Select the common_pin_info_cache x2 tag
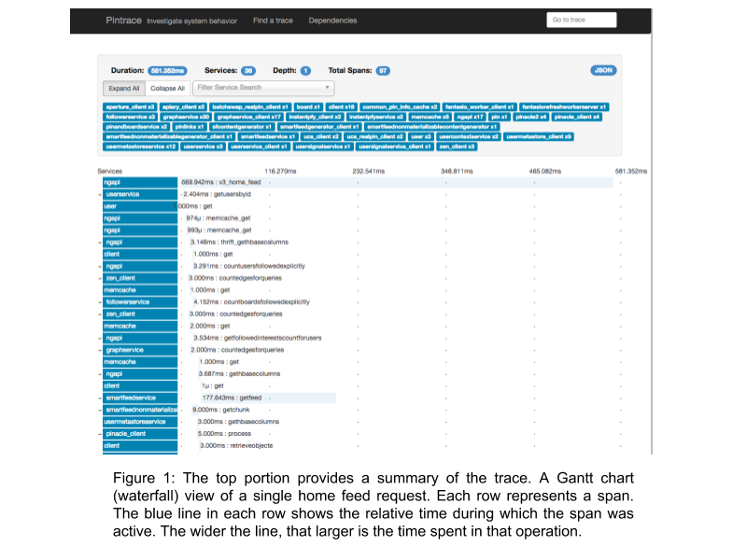This screenshot has height=560, width=747. (x=400, y=107)
